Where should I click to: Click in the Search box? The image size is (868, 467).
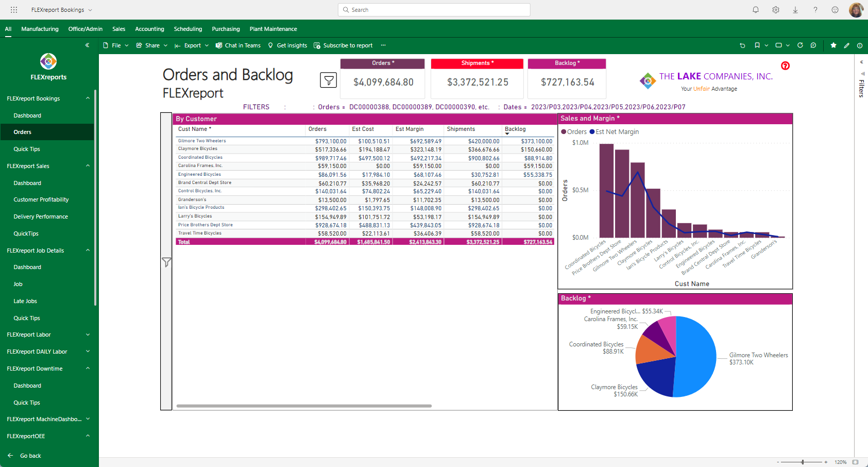point(434,10)
